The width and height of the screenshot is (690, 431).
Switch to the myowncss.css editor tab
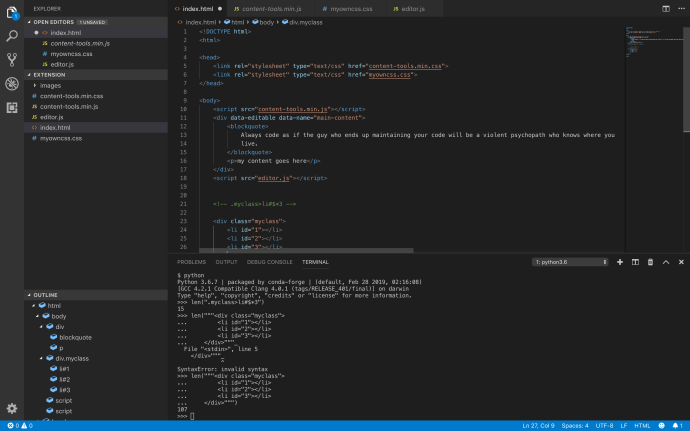tap(351, 9)
